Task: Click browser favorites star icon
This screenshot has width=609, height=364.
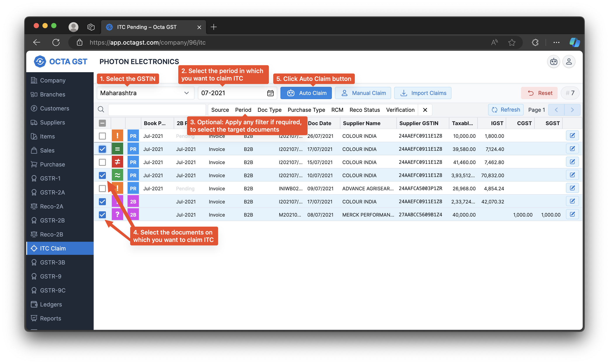Action: [512, 42]
